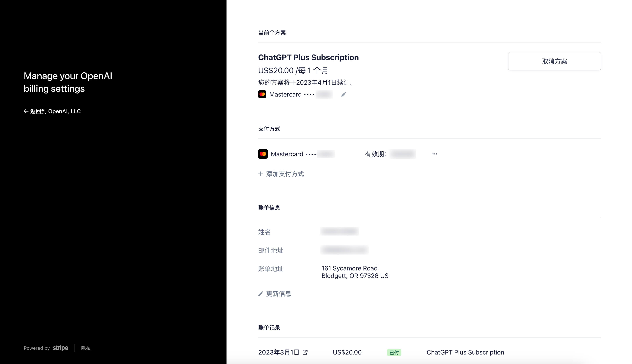Image resolution: width=632 pixels, height=364 pixels.
Task: Click the Mastercard logo under 支付方式
Action: pyautogui.click(x=263, y=154)
